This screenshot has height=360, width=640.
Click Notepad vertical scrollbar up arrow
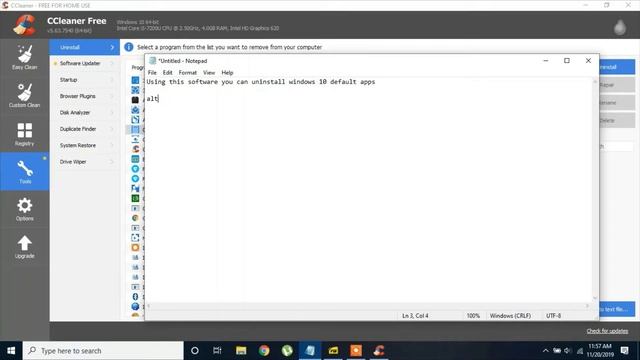click(595, 82)
